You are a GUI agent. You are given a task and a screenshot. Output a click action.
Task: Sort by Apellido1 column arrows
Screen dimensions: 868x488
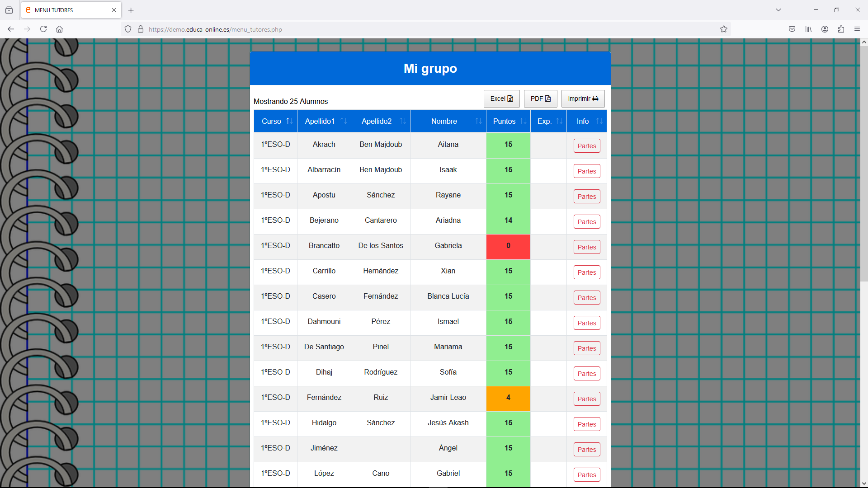tap(344, 121)
